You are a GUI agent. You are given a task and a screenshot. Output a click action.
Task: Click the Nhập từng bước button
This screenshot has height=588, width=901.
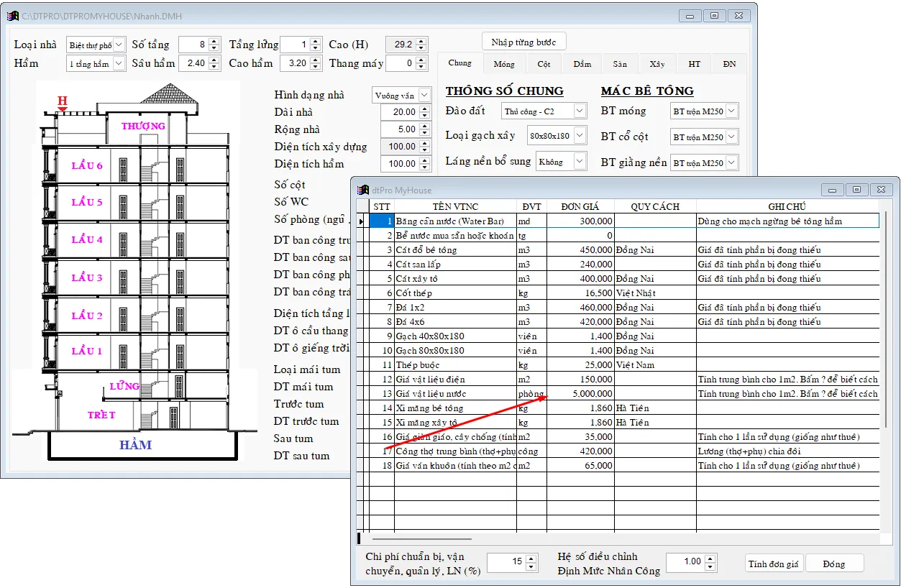(x=523, y=42)
